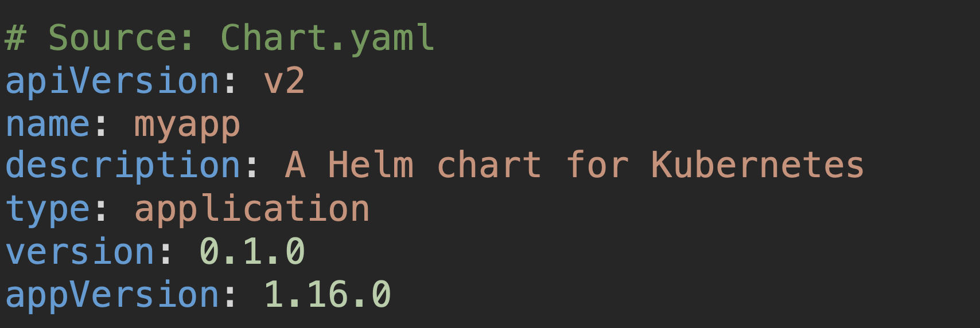Viewport: 980px width, 328px height.
Task: Click the letter 'A' starting the description value
Action: (x=295, y=165)
